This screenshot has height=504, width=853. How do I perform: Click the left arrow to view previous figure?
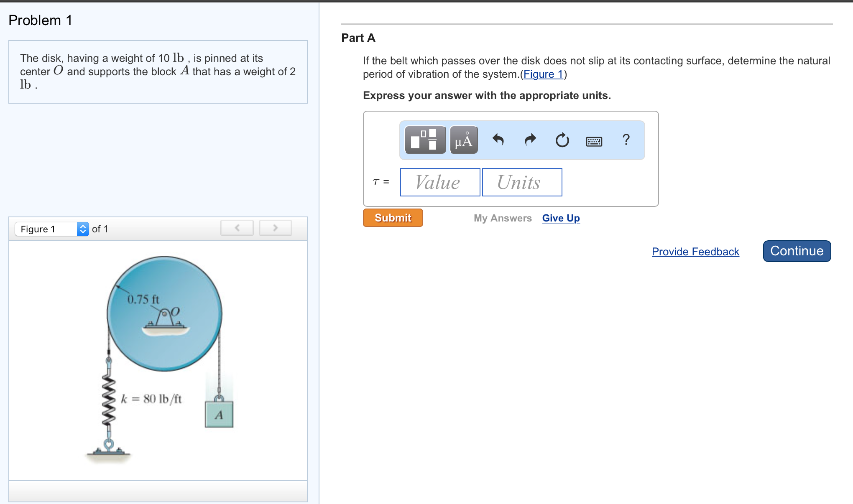[x=237, y=228]
